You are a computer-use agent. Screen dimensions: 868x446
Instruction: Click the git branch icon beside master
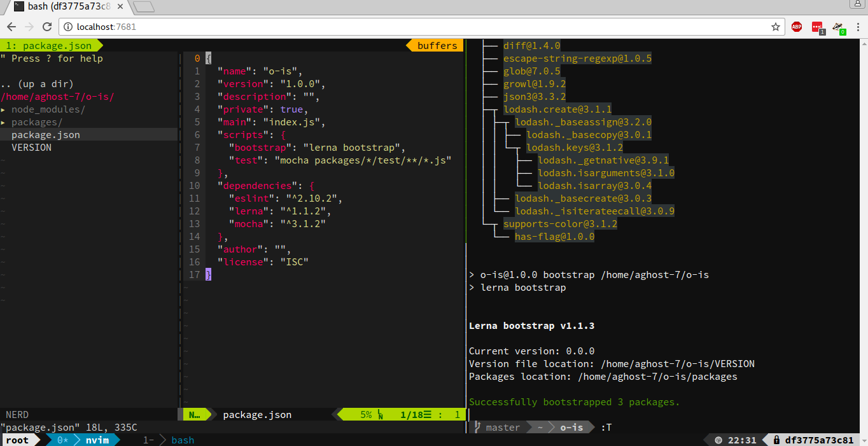pos(477,428)
